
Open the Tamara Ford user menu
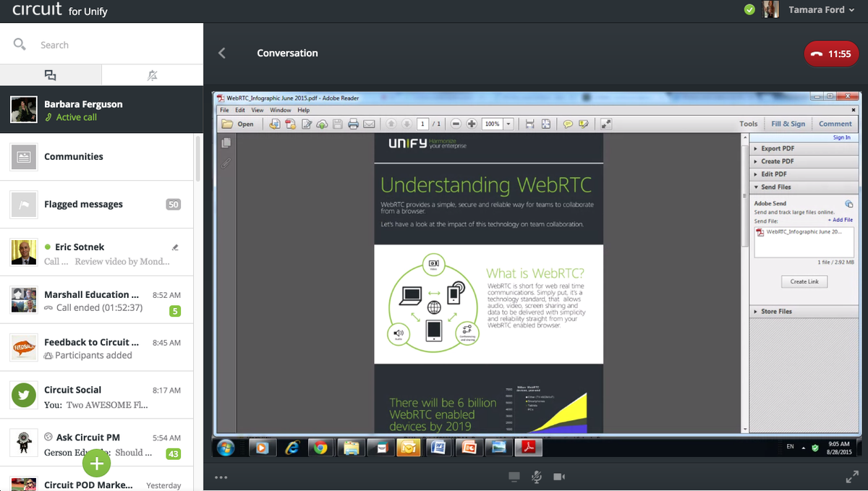tap(821, 10)
